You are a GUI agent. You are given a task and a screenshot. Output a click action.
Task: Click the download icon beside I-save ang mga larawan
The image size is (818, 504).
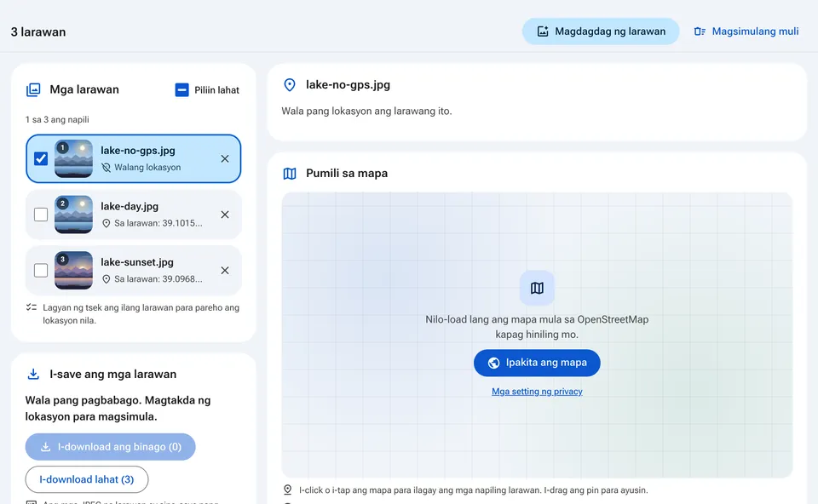point(33,375)
